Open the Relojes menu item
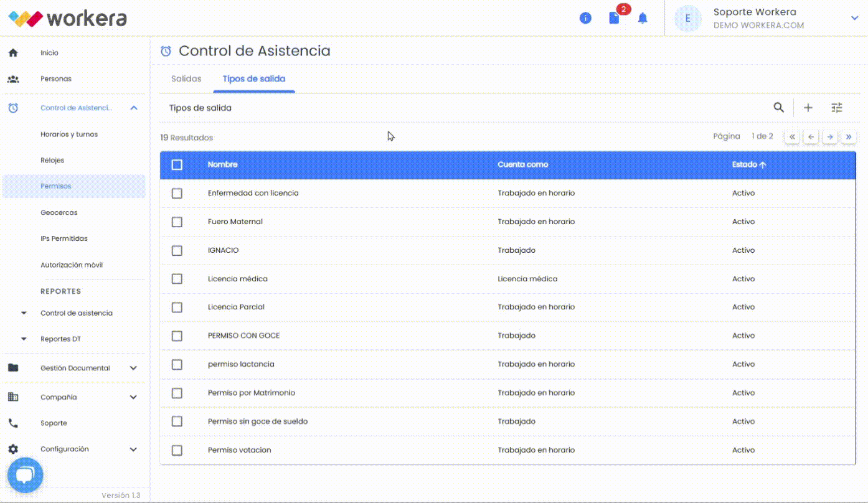868x503 pixels. pyautogui.click(x=52, y=161)
